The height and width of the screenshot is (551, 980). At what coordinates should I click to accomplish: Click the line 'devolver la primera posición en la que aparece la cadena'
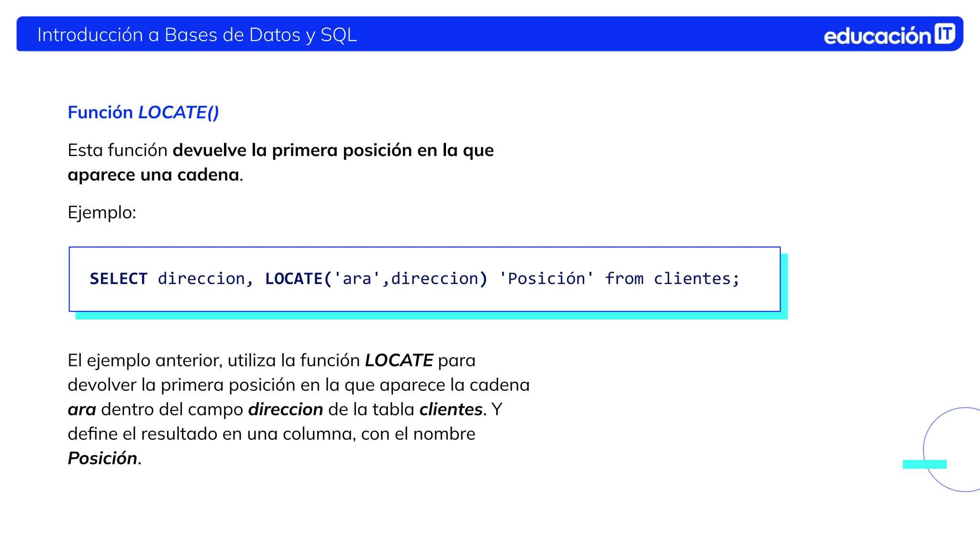[299, 385]
